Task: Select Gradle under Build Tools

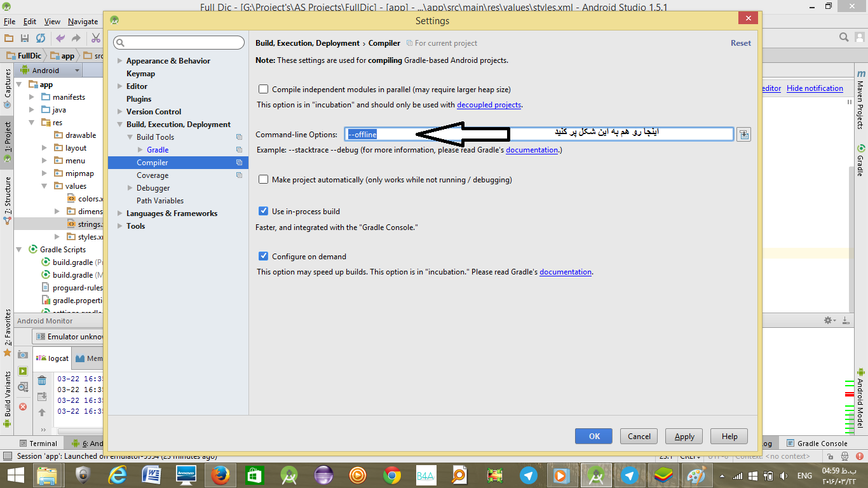Action: point(158,150)
